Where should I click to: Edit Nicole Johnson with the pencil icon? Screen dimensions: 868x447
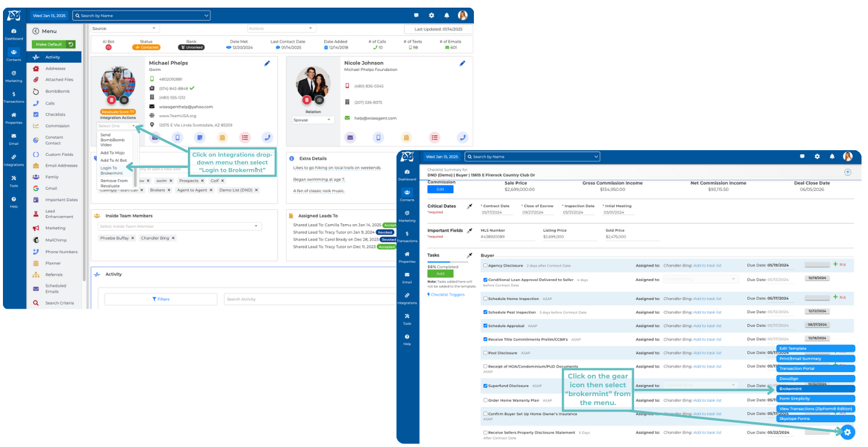[463, 63]
